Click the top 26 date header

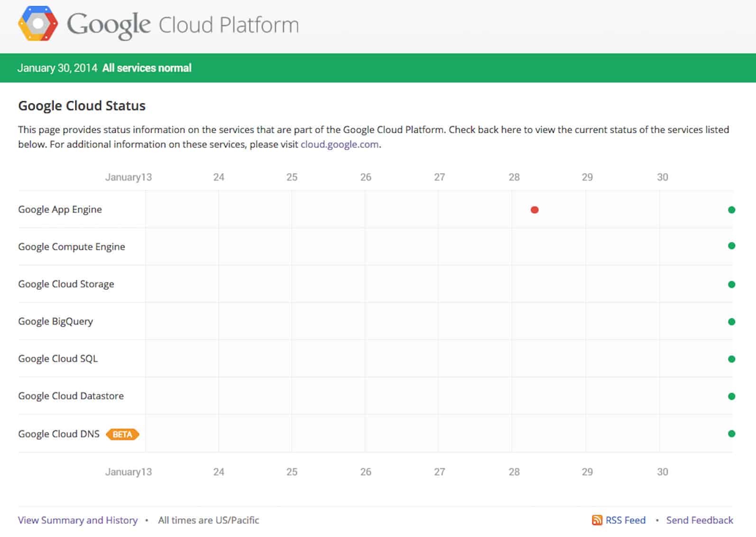[366, 177]
